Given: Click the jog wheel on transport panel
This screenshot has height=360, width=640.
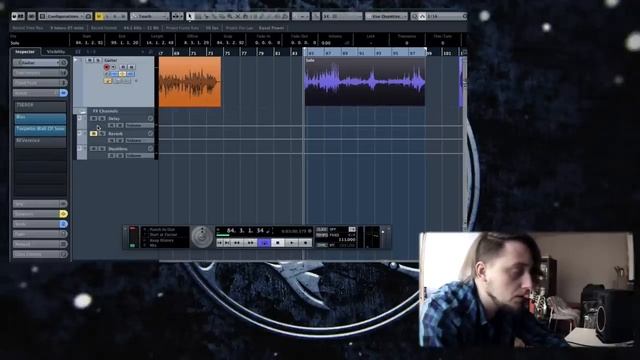Looking at the screenshot, I should 202,237.
